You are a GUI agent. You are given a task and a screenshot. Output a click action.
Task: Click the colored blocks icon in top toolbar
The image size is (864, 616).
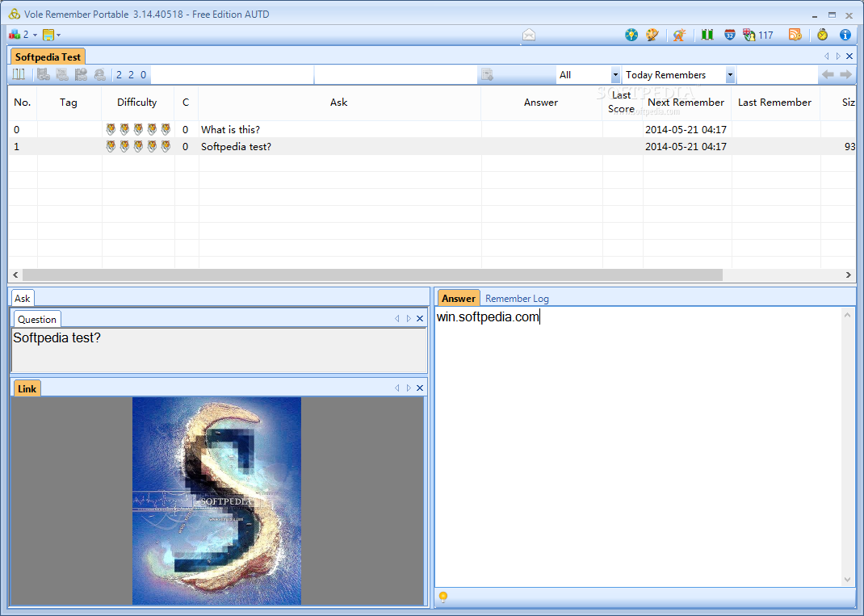tap(15, 35)
